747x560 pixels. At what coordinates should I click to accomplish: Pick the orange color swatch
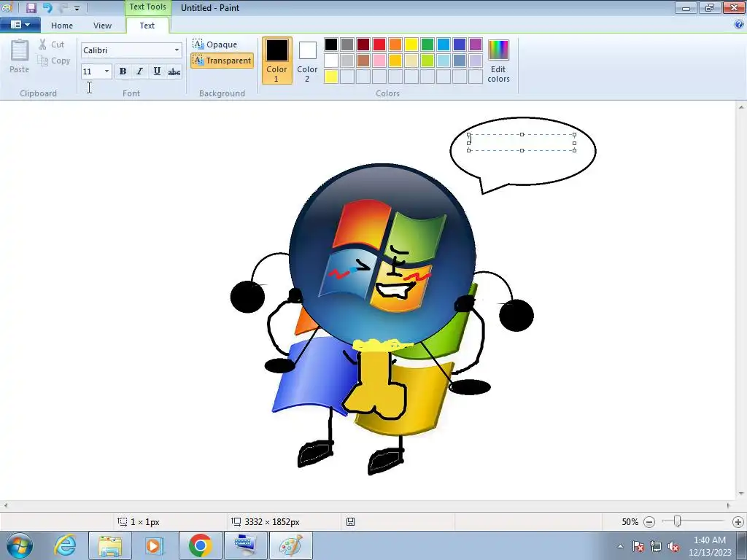pos(395,44)
